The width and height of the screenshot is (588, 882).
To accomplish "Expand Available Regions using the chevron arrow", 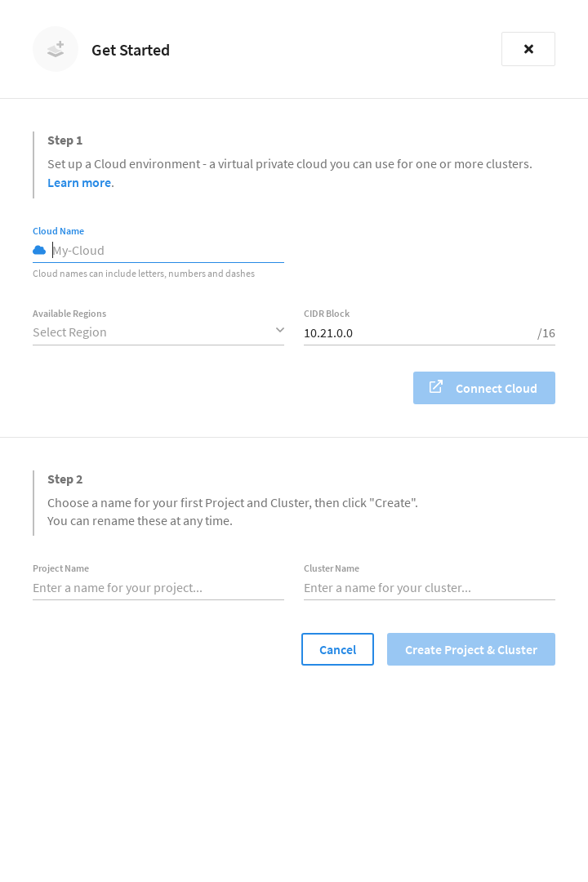I will (279, 330).
